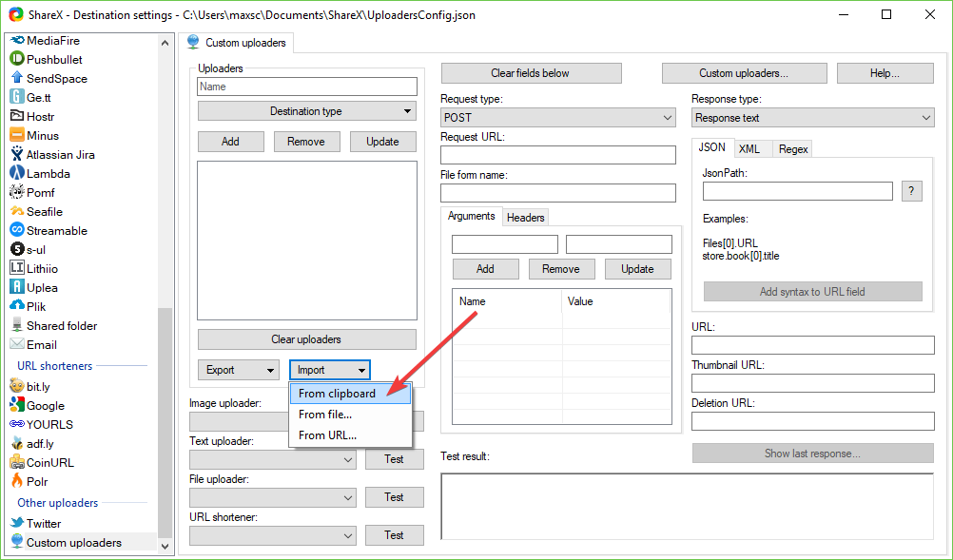The image size is (953, 560).
Task: Select the Pushbullet icon in sidebar
Action: 17,59
